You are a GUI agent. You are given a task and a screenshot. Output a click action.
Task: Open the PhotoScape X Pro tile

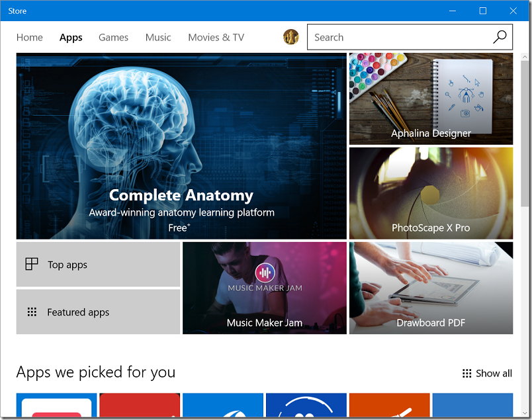[431, 193]
